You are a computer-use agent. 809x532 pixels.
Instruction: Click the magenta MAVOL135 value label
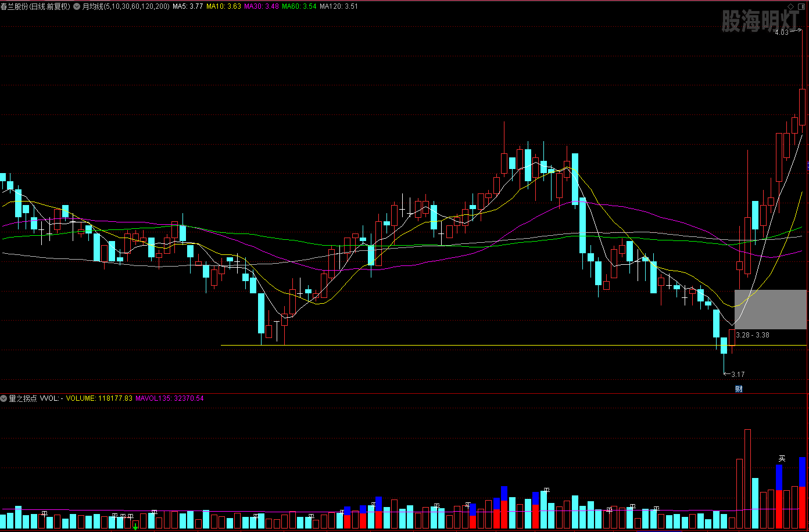click(x=169, y=398)
